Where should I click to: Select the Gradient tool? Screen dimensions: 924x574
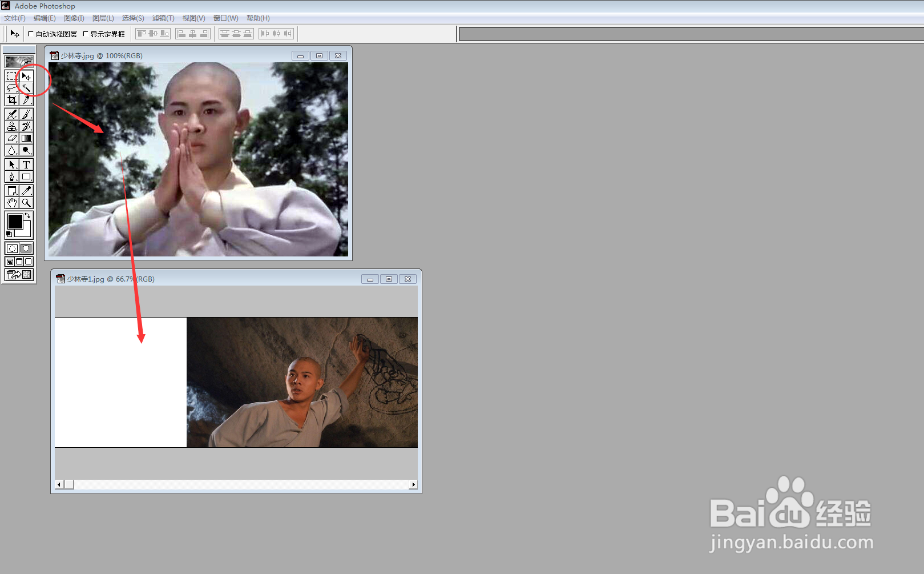(x=26, y=138)
